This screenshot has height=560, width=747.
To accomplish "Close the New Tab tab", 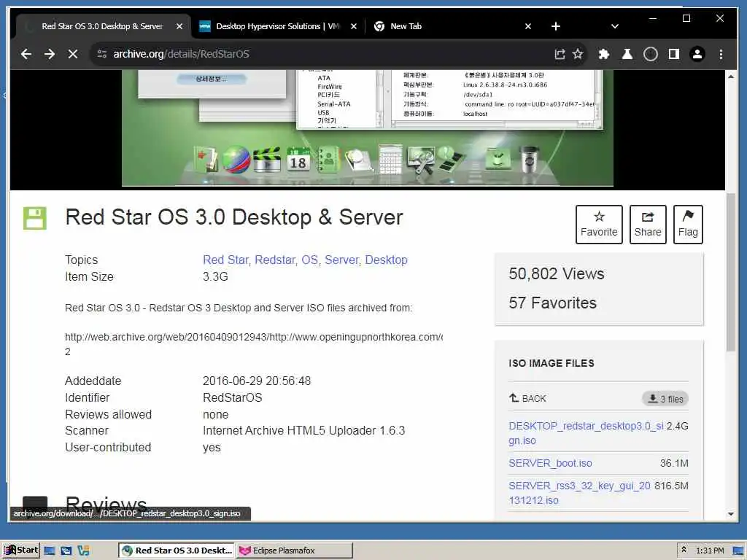I will tap(528, 27).
